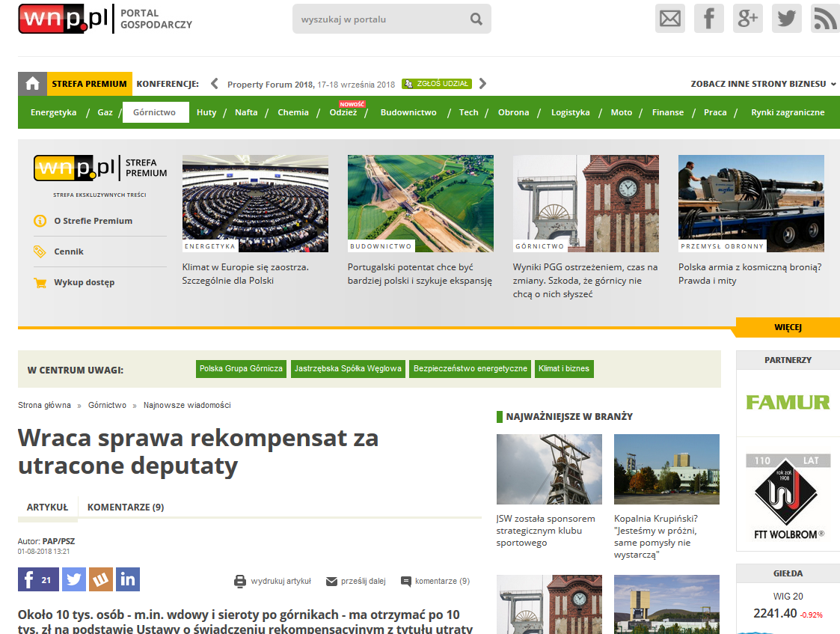840x634 pixels.
Task: Expand 'Zobacz inne strony biznesu' dropdown
Action: point(763,84)
